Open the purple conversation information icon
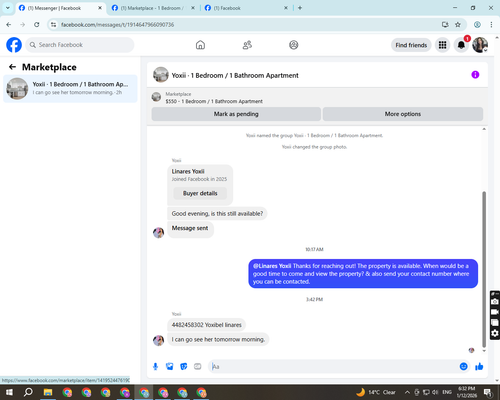The height and width of the screenshot is (400, 500). (475, 75)
